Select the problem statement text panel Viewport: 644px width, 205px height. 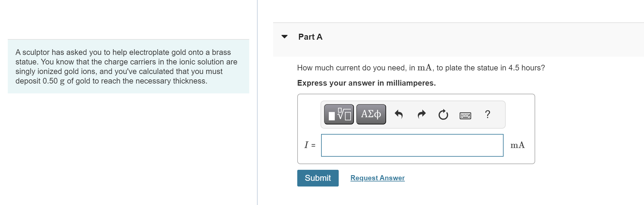click(128, 66)
